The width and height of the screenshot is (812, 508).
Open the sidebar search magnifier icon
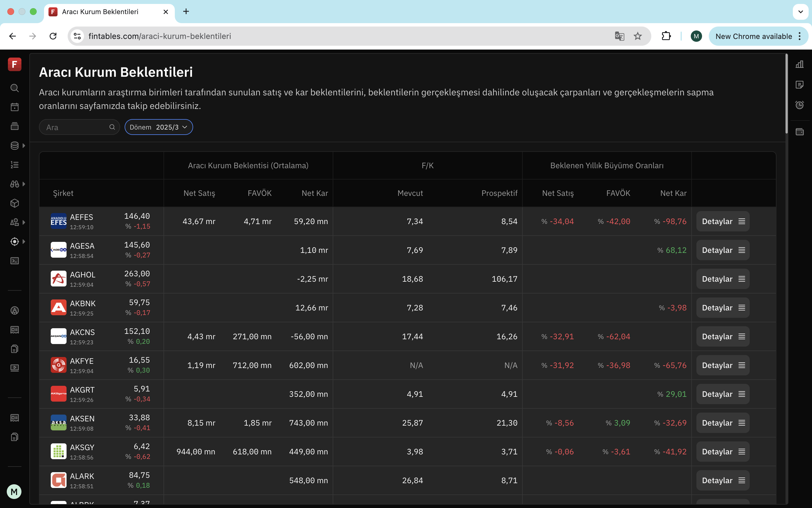[x=14, y=88]
